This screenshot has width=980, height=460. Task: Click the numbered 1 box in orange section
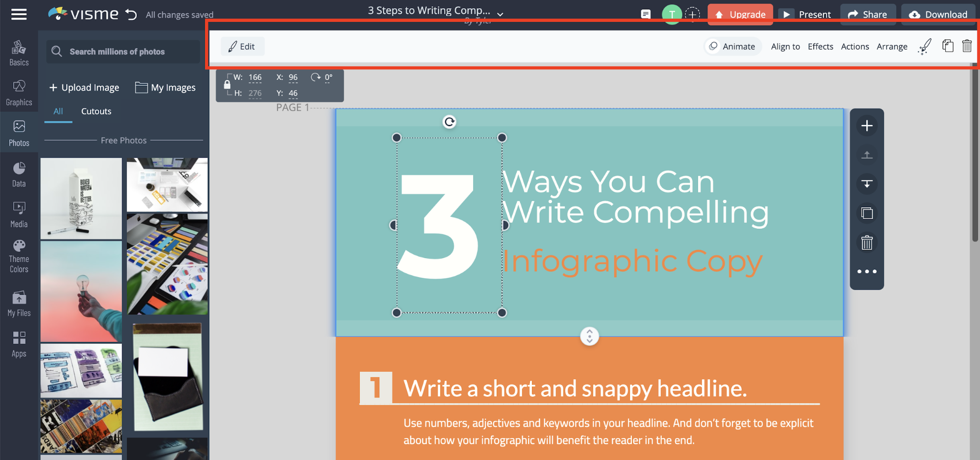click(376, 387)
